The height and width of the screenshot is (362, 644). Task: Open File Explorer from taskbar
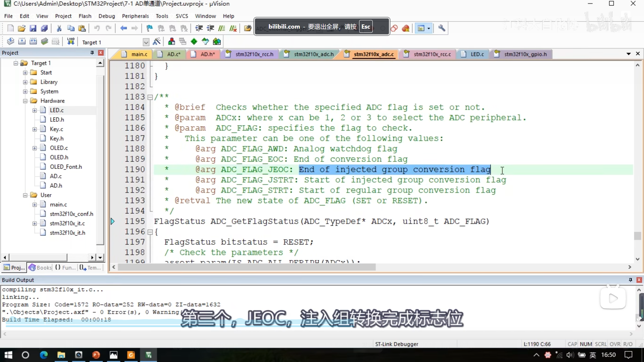[x=61, y=355]
